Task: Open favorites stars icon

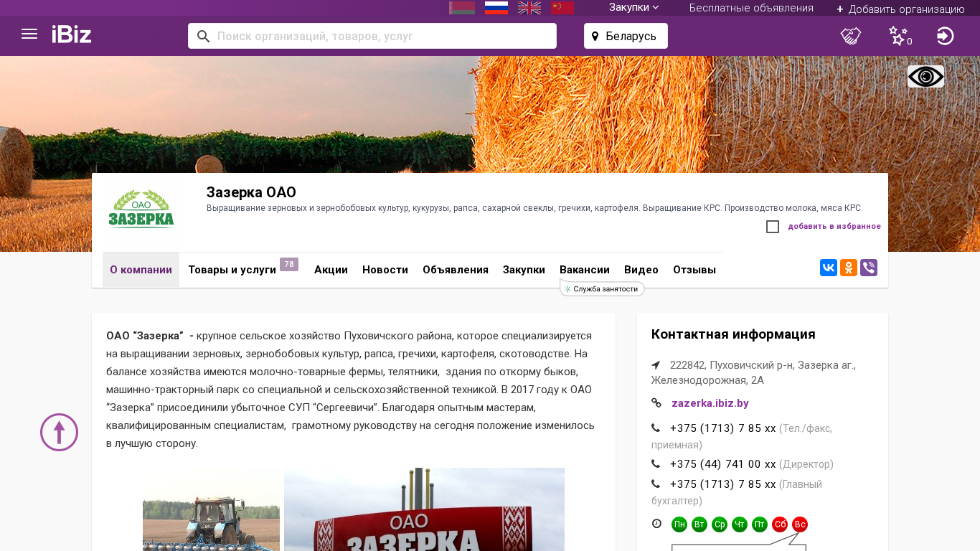Action: (899, 36)
